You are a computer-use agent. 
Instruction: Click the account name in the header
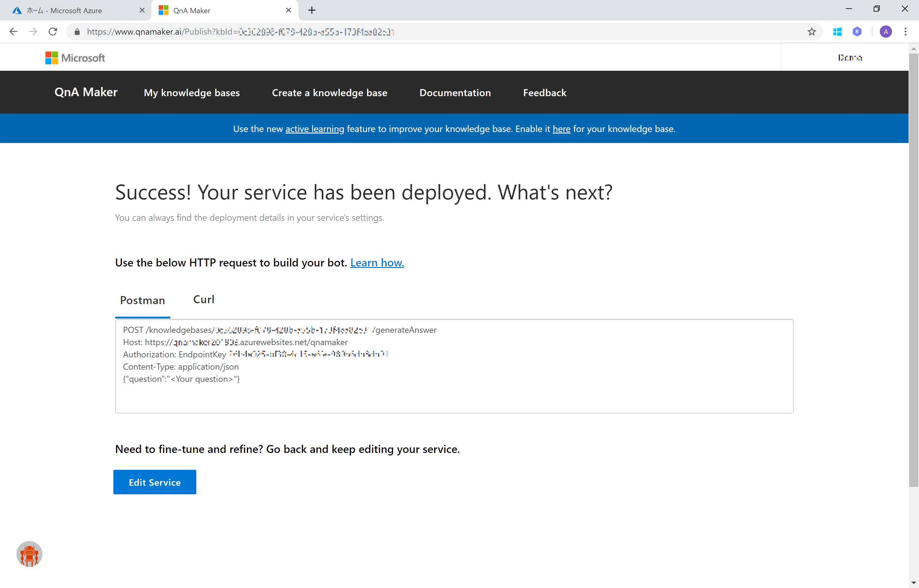click(850, 58)
